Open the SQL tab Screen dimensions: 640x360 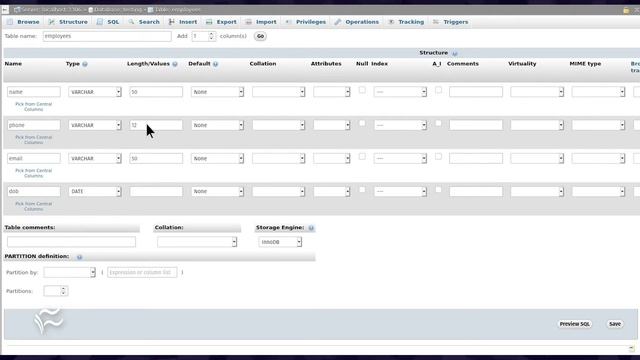point(108,22)
